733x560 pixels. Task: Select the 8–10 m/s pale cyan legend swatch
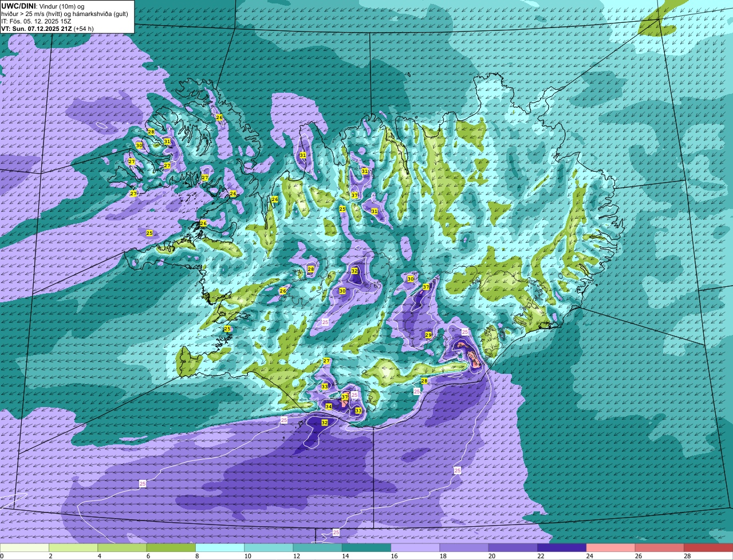pos(220,547)
